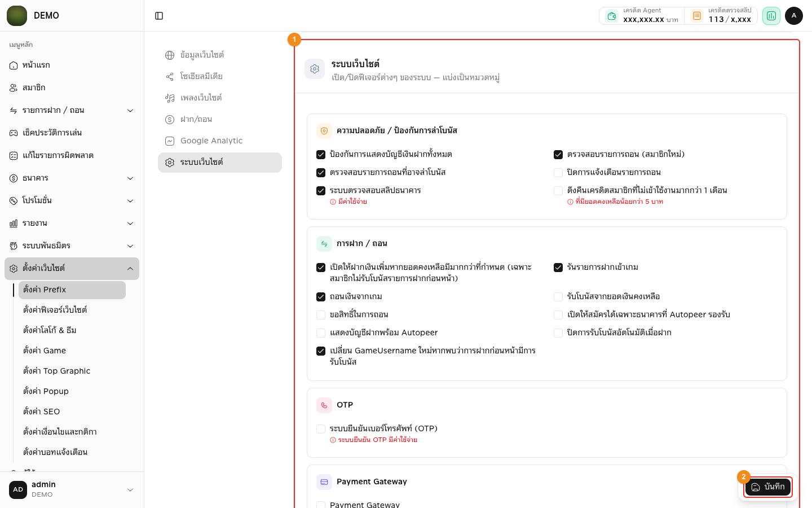Open ตั้งค่า Prefix submenu item
Screen dimensions: 812x508
point(72,290)
